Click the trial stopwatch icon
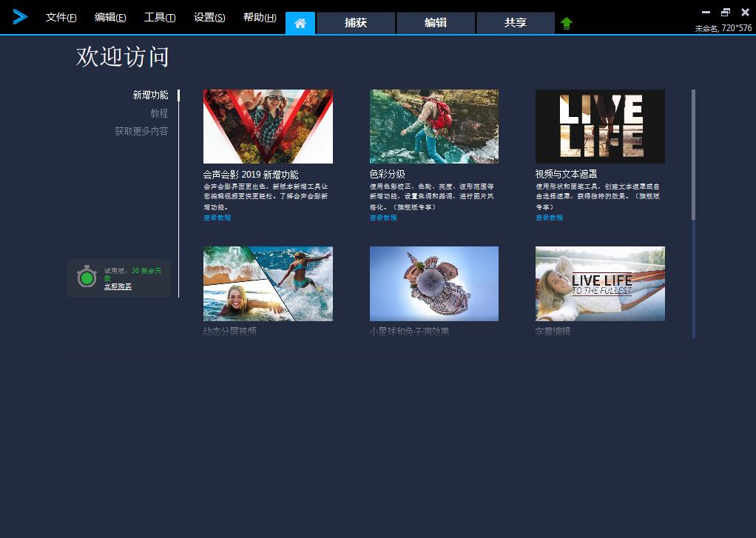This screenshot has width=756, height=538. point(87,277)
